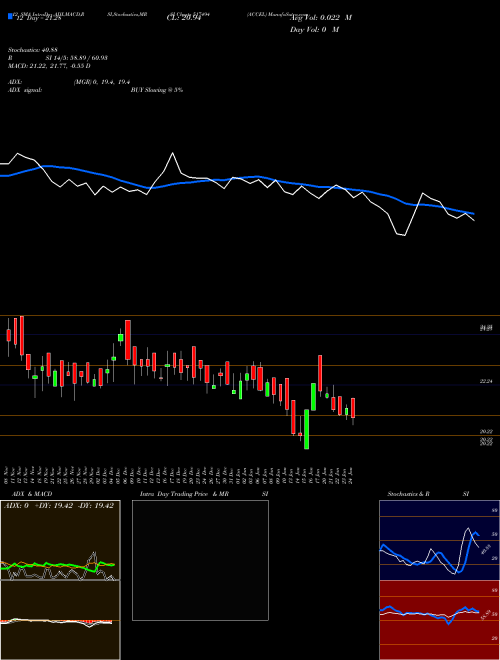Select the '12 Day = 21.28' label

coord(39,18)
